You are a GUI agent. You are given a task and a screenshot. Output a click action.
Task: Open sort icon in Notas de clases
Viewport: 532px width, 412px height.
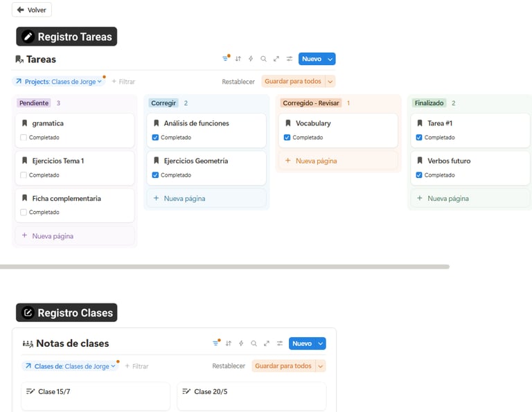(229, 343)
